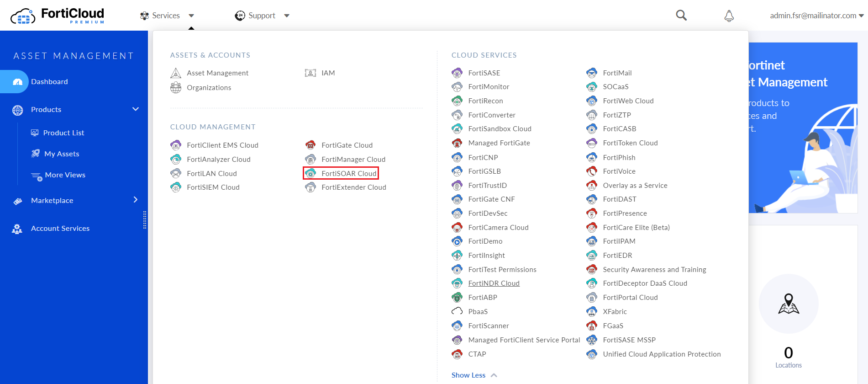Open FortiGate CNF service
Image resolution: width=868 pixels, height=384 pixels.
point(491,199)
